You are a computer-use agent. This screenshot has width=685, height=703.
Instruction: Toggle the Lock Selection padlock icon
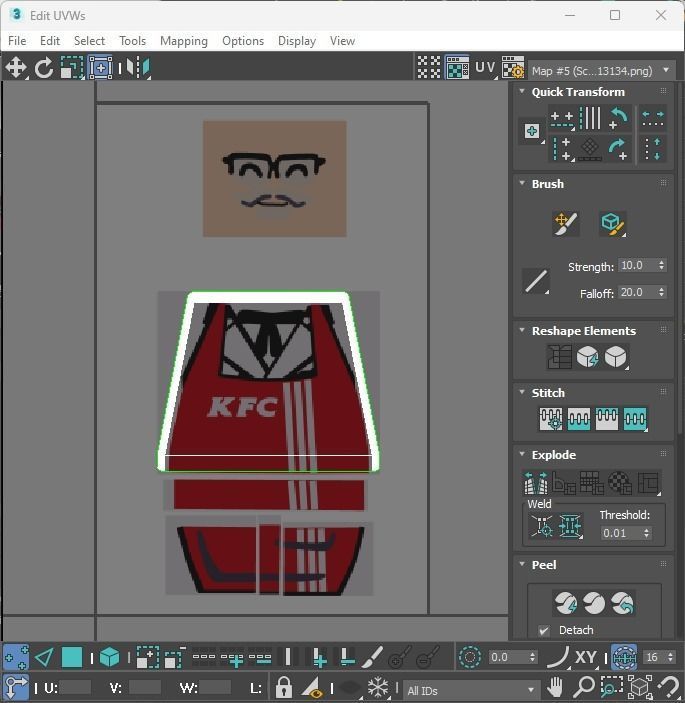283,686
